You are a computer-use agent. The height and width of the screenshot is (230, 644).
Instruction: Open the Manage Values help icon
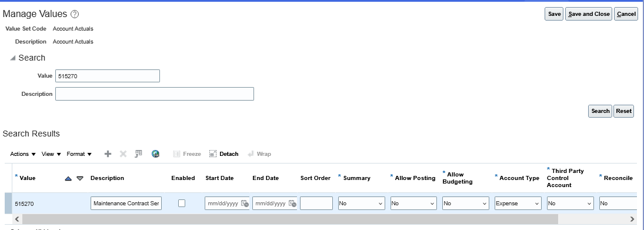coord(74,14)
